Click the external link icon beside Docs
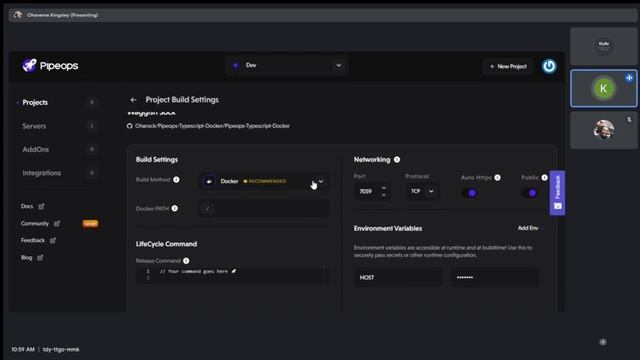The width and height of the screenshot is (640, 360). (41, 206)
